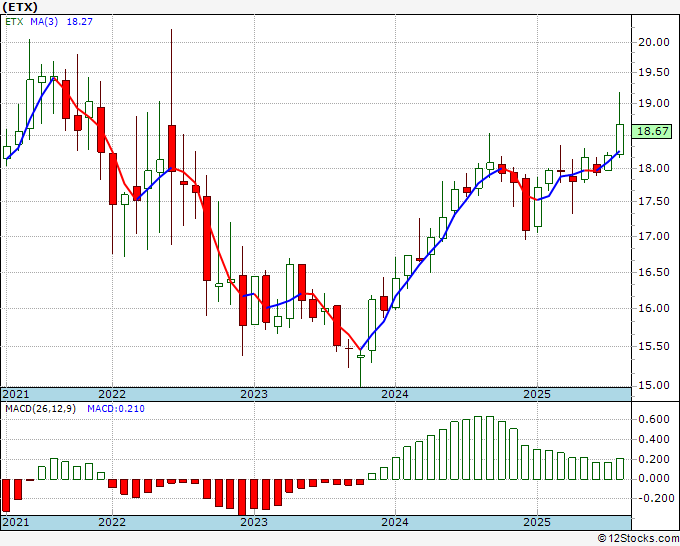
Task: Click the 15.50 price axis label
Action: tap(654, 346)
